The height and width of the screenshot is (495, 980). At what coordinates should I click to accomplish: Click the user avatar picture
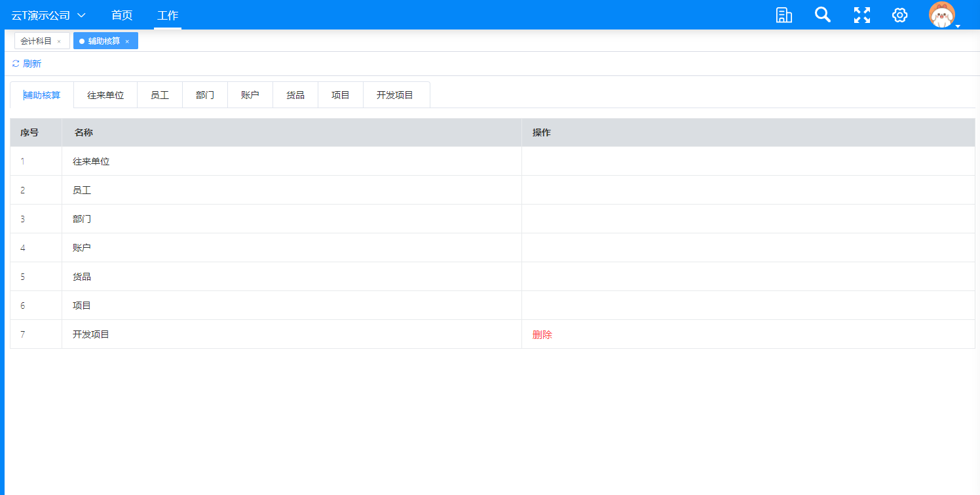click(941, 15)
